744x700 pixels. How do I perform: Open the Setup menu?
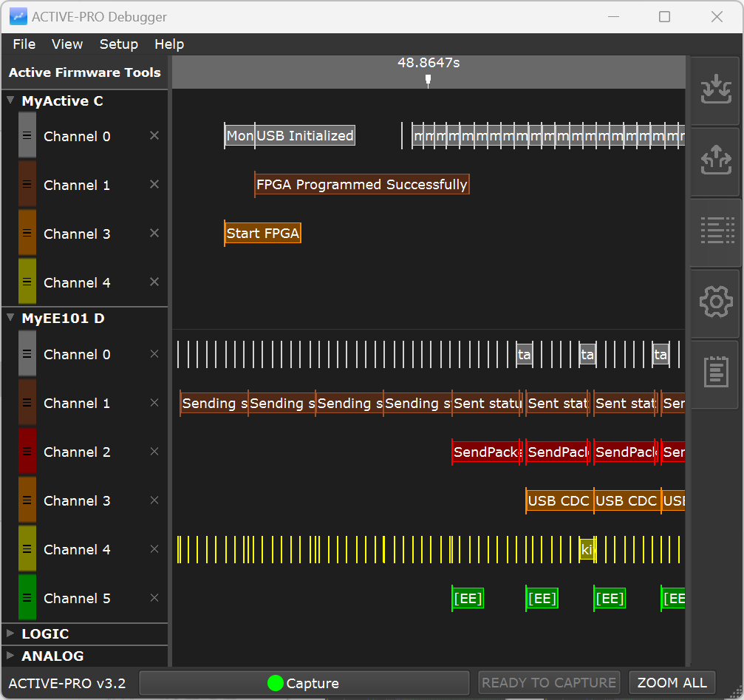(x=119, y=44)
